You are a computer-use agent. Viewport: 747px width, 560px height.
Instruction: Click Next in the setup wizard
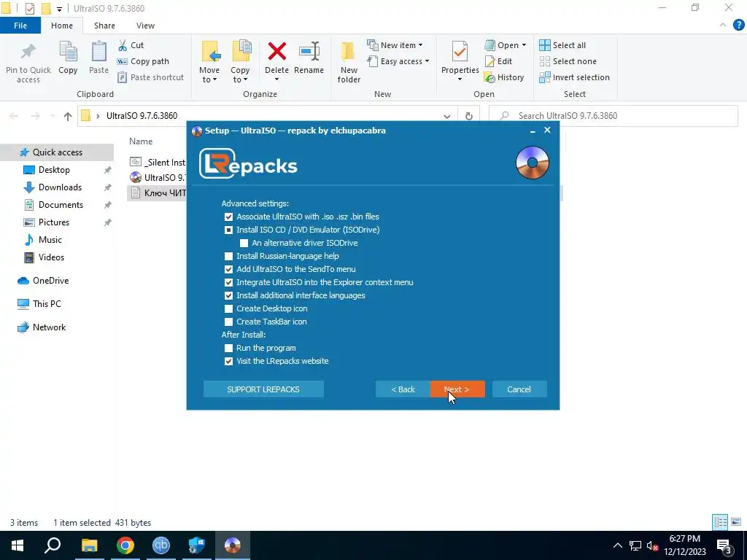pyautogui.click(x=457, y=389)
